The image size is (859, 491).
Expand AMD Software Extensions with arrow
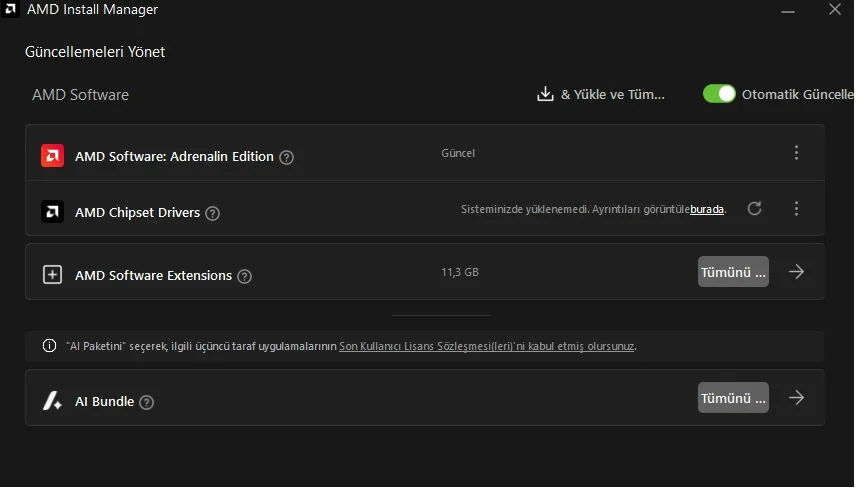point(796,271)
